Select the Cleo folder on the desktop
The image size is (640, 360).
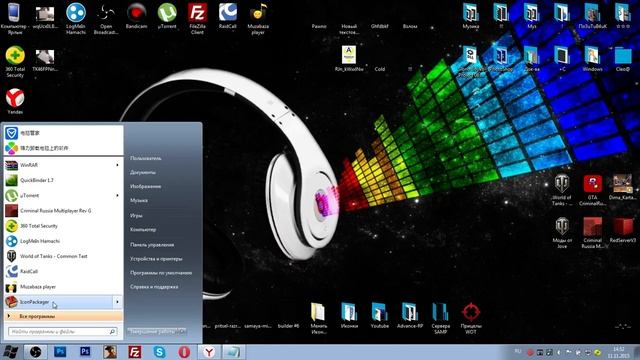tap(622, 59)
